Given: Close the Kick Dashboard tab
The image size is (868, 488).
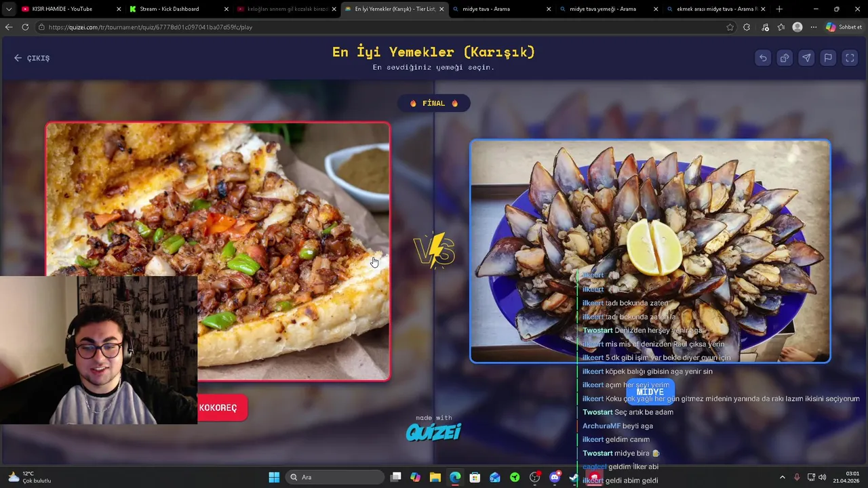Looking at the screenshot, I should [x=226, y=9].
